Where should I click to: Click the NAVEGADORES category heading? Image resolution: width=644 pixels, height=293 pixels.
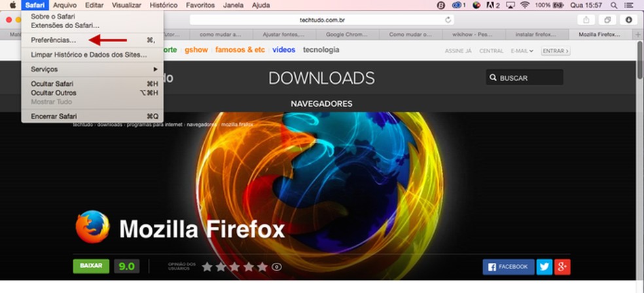point(321,104)
